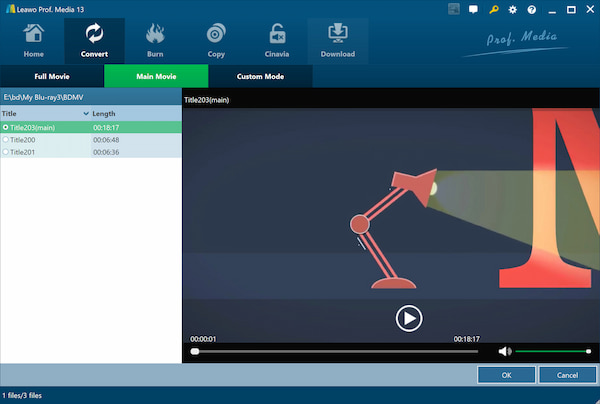This screenshot has height=404, width=600.
Task: Switch to the Full Movie tab
Action: (x=52, y=76)
